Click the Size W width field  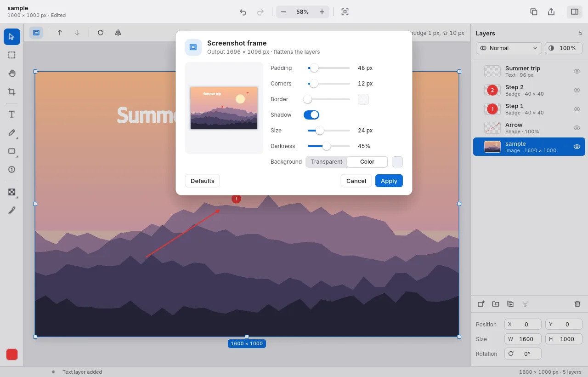click(x=523, y=339)
